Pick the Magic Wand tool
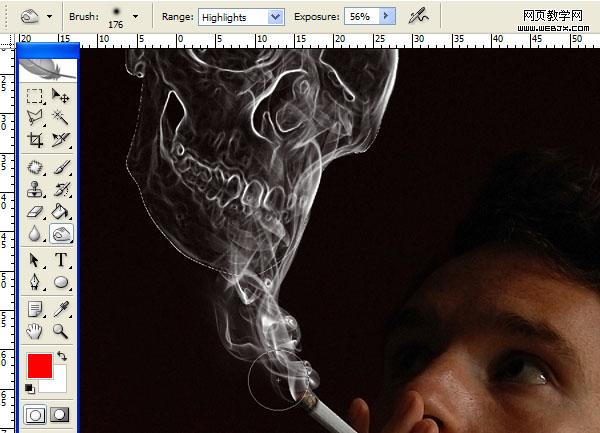 [x=60, y=117]
